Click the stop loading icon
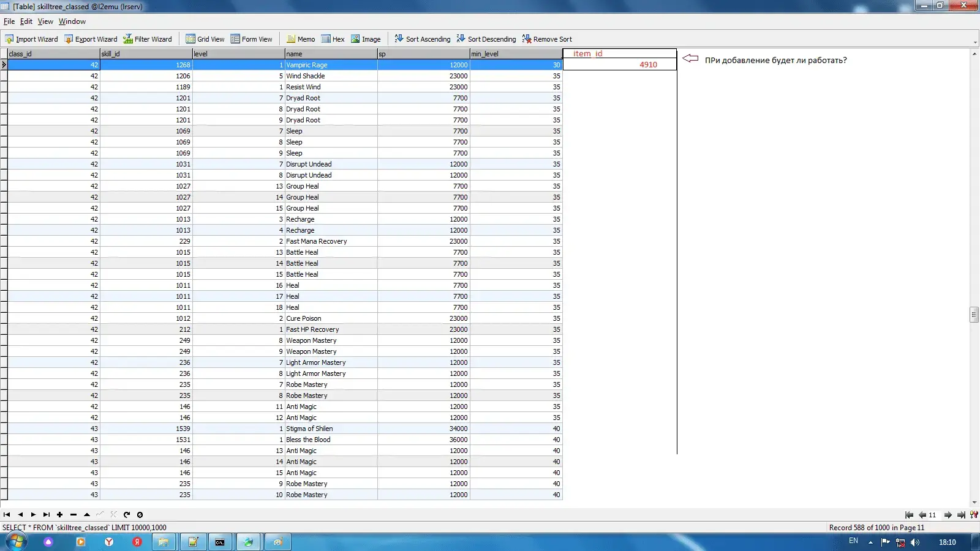 140,515
